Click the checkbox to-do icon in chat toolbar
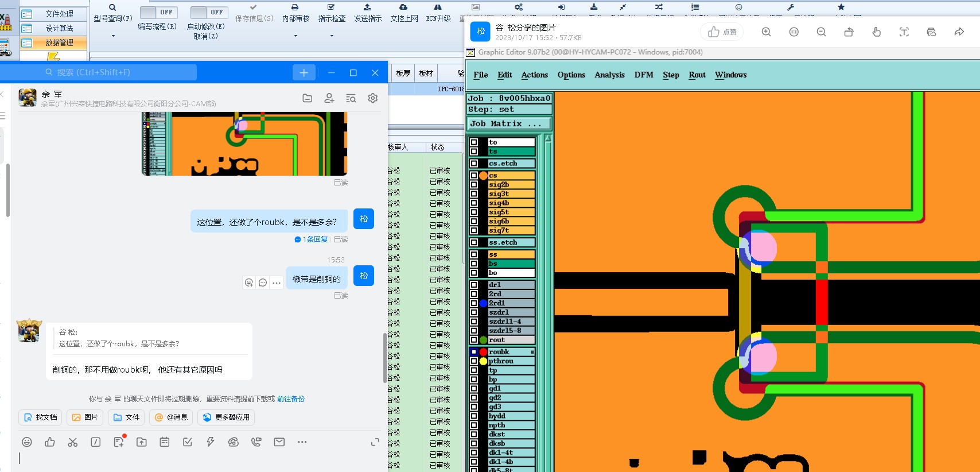Screen dimensions: 980x472 pos(188,442)
